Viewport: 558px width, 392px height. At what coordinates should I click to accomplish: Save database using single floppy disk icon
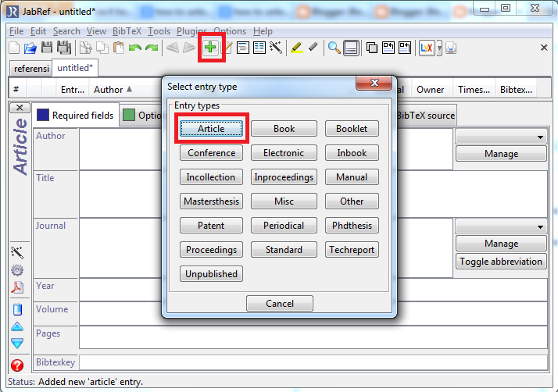pos(47,48)
